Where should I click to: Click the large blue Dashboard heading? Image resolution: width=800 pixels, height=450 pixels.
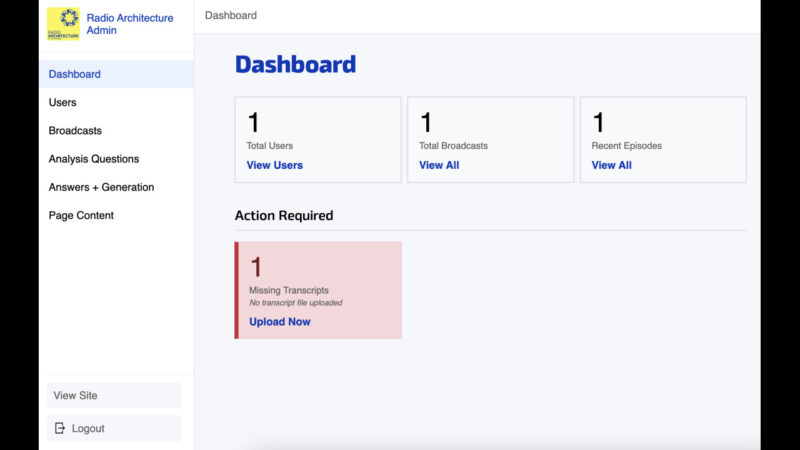295,65
